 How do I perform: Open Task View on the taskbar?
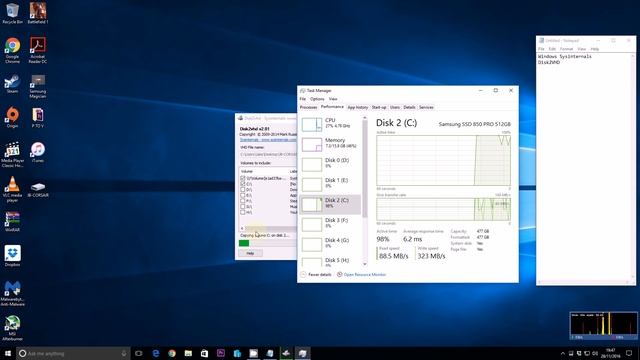pyautogui.click(x=139, y=353)
